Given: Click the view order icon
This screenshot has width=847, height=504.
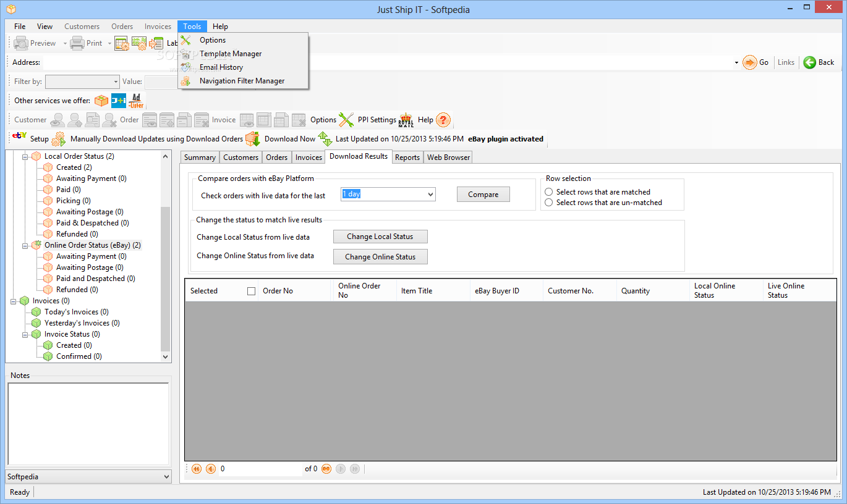Looking at the screenshot, I should click(150, 120).
